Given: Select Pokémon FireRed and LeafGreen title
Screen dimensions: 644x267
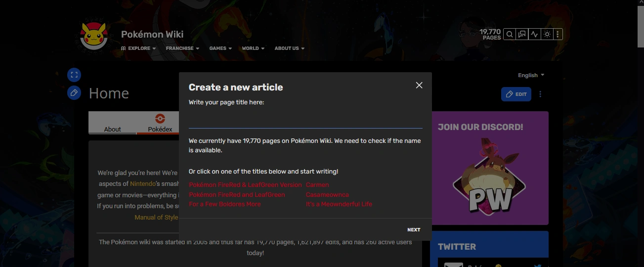Looking at the screenshot, I should (x=237, y=195).
